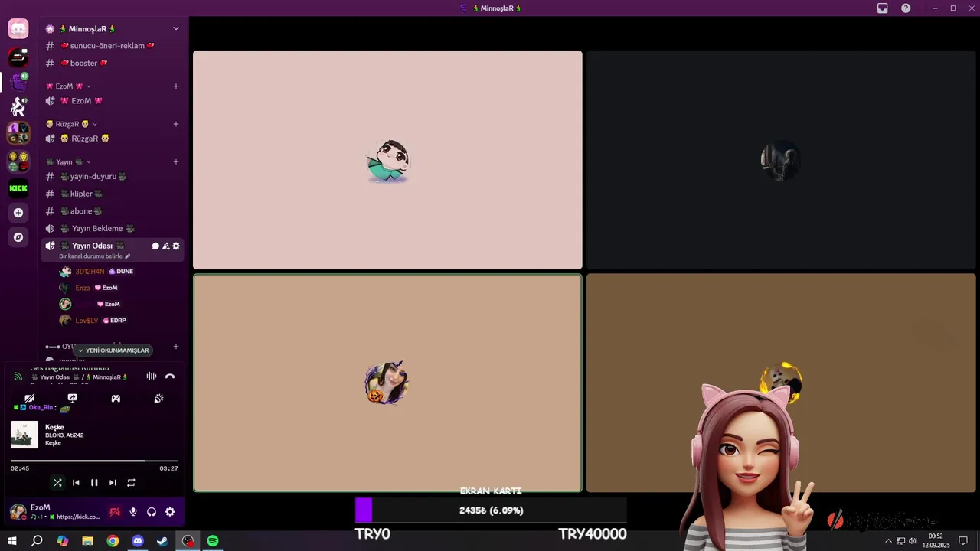Open Discord inbox icon in title bar
Viewport: 980px width, 551px height.
[x=883, y=8]
